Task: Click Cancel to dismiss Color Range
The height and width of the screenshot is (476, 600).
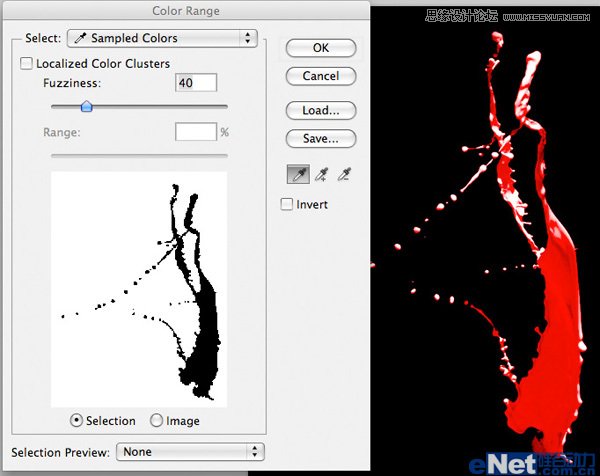Action: click(320, 76)
